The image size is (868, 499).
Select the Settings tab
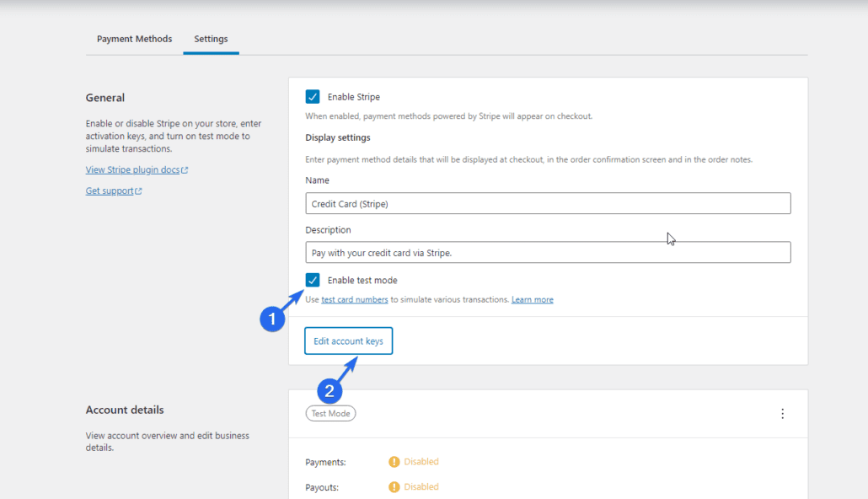point(211,39)
